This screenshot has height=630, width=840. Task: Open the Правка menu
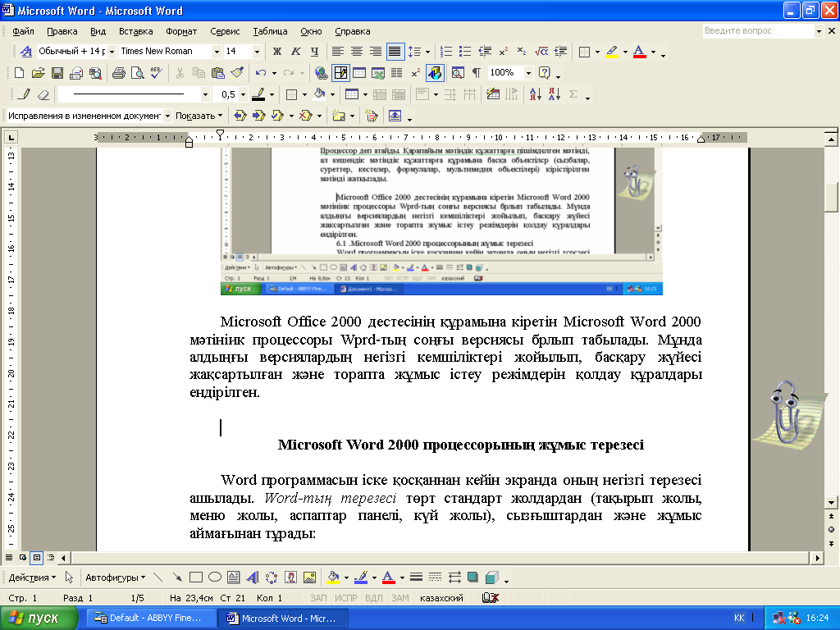pos(62,31)
